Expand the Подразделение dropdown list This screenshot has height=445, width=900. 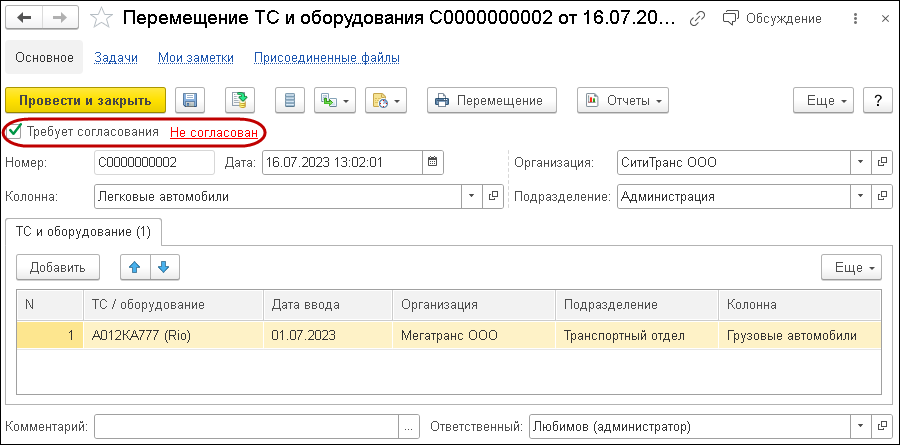860,196
